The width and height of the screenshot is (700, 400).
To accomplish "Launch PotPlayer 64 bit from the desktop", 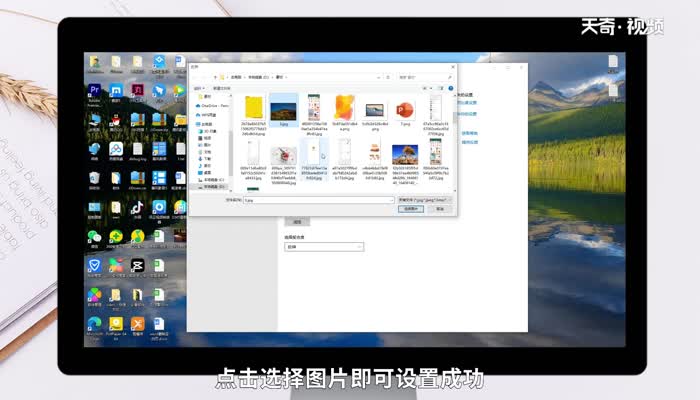I will [116, 325].
